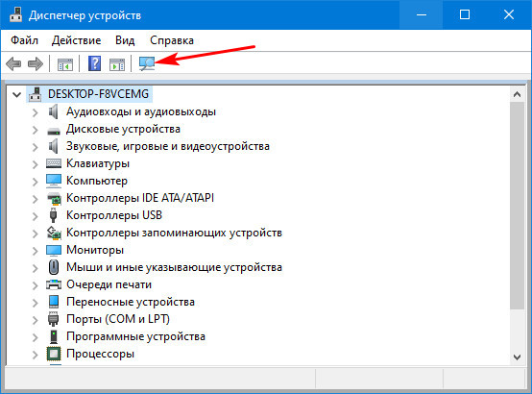
Task: Select the Процессоры chip icon
Action: [x=54, y=354]
